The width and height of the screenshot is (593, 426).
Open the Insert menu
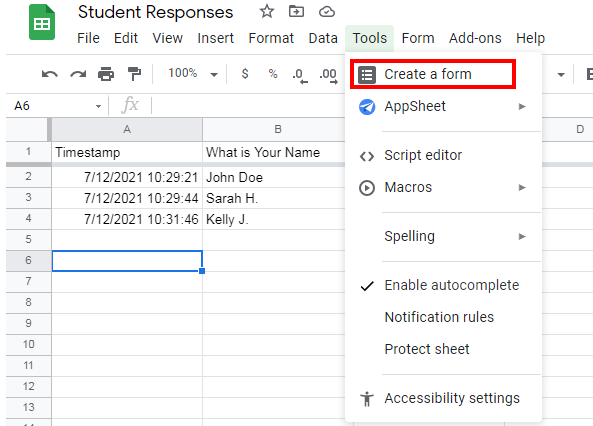(x=216, y=38)
